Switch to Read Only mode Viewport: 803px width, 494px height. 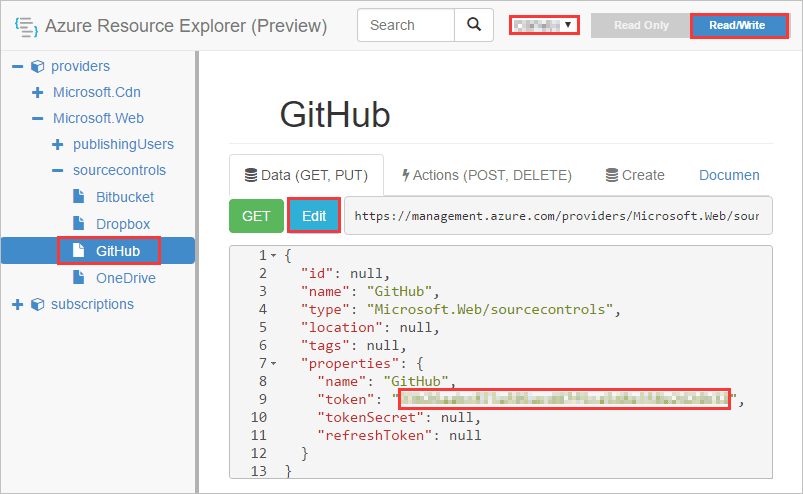[641, 25]
